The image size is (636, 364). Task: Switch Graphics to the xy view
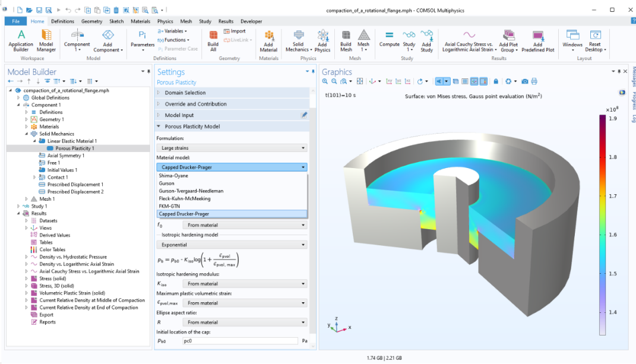point(389,81)
